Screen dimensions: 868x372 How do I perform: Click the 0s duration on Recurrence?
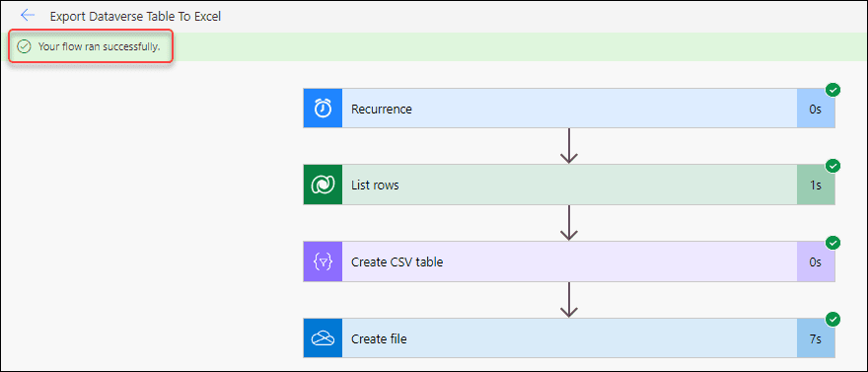tap(815, 110)
